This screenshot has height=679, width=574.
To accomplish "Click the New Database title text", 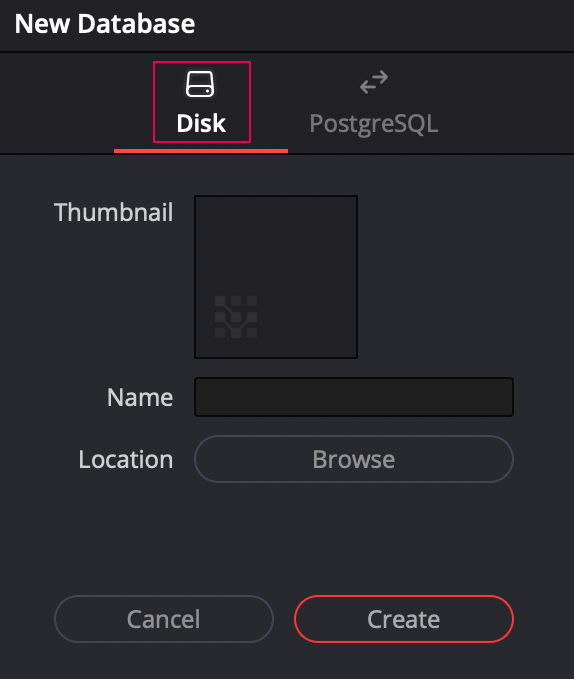I will (105, 23).
